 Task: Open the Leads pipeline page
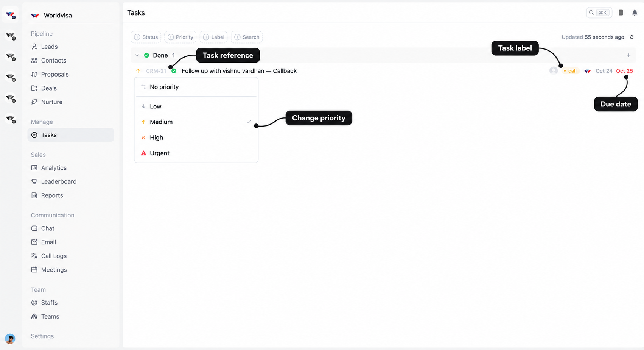coord(71,47)
